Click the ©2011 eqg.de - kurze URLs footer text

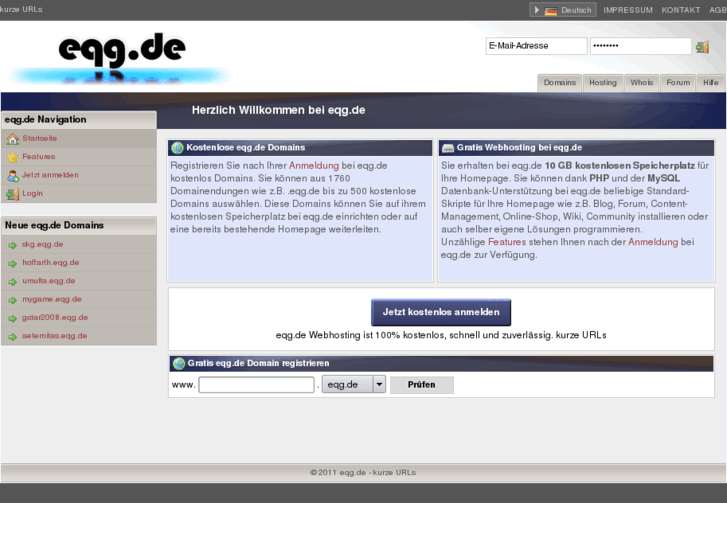click(363, 473)
